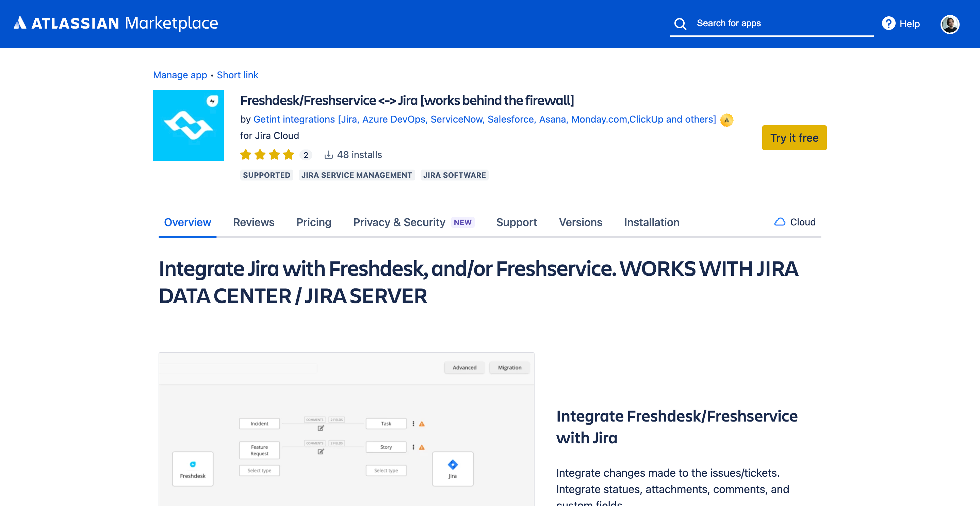Click the app title Freshdesk/Freshservice <-> Jira
The image size is (980, 506).
click(x=407, y=100)
